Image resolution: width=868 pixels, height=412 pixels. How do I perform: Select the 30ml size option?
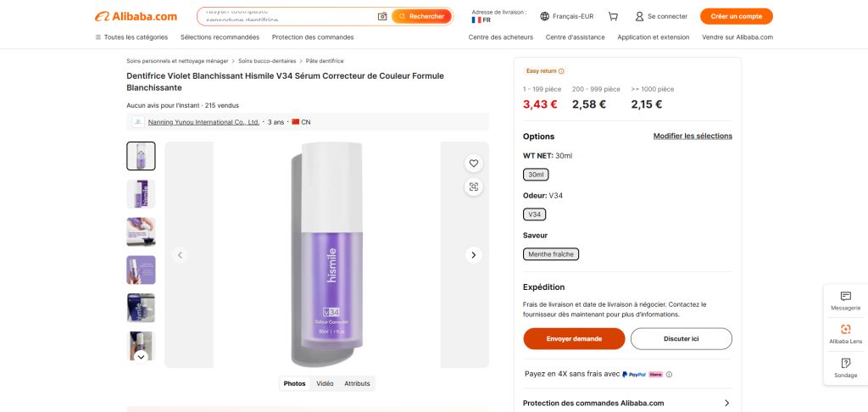536,175
